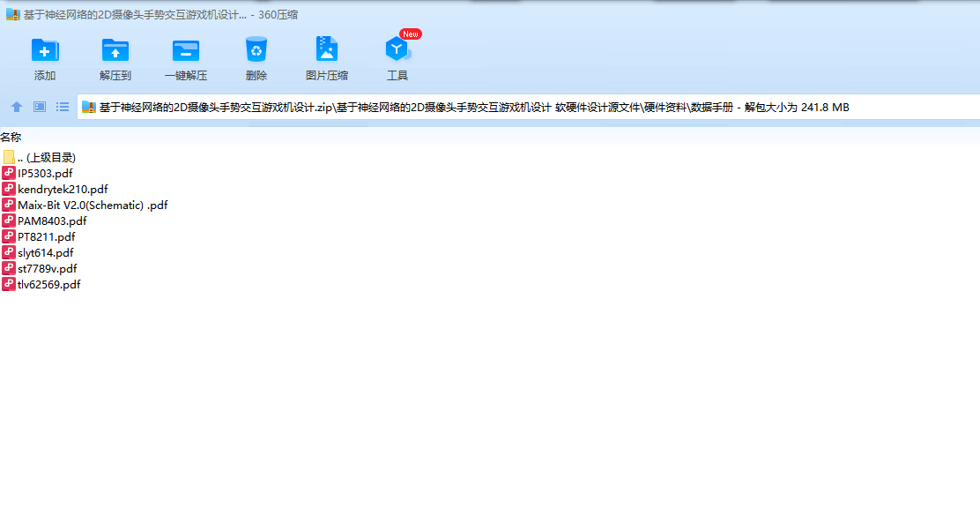Switch to detailed panel view icon
This screenshot has width=980, height=516.
click(40, 107)
